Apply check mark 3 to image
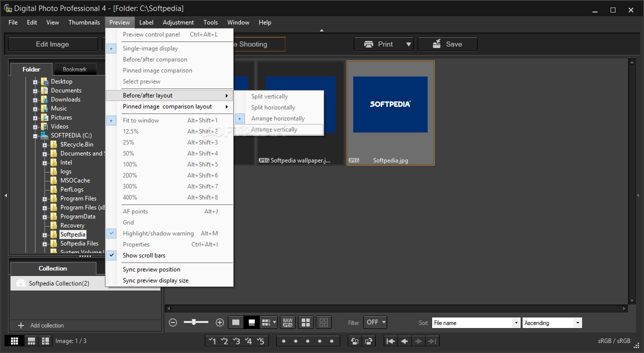 [x=236, y=341]
